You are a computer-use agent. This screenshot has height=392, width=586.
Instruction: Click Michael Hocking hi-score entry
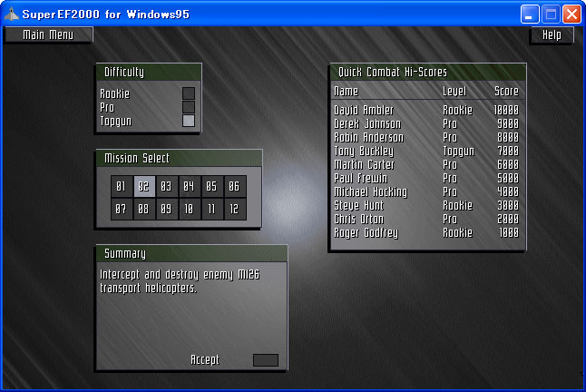[426, 192]
